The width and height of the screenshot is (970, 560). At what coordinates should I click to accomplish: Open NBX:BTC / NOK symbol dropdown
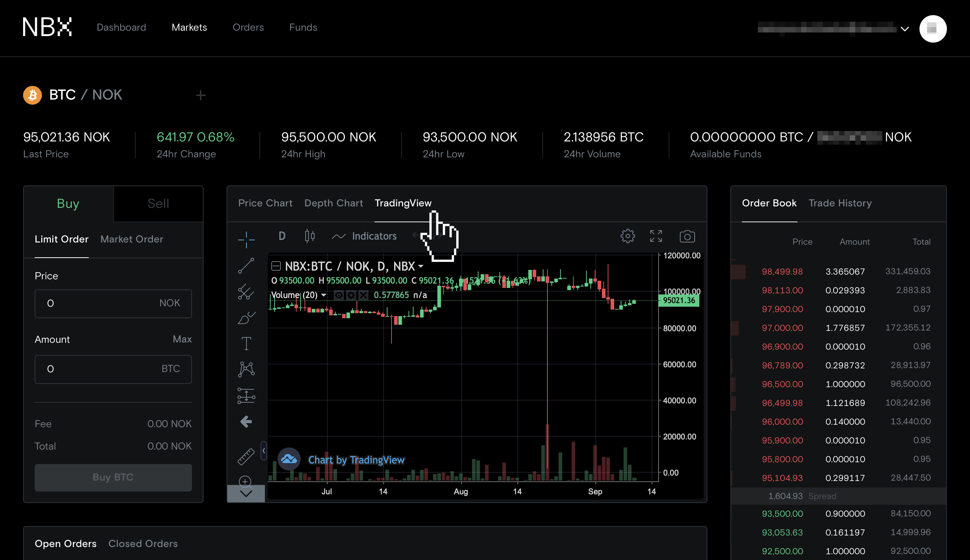(x=421, y=266)
